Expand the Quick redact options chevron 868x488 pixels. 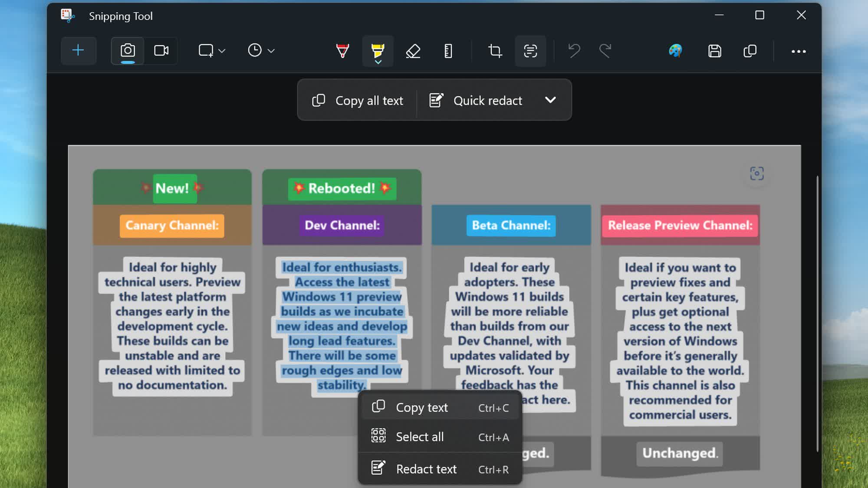(550, 100)
